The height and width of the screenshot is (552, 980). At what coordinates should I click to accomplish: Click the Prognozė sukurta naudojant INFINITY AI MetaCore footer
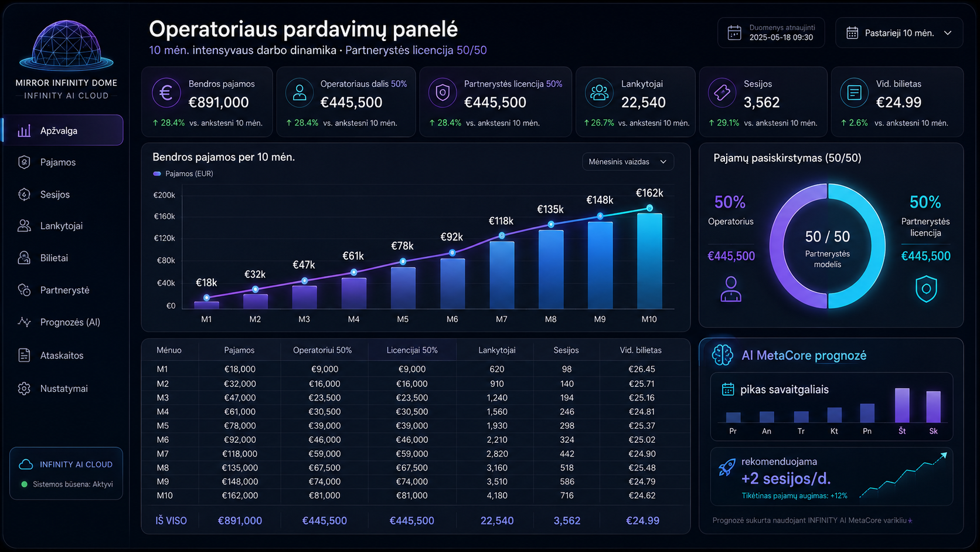[812, 520]
